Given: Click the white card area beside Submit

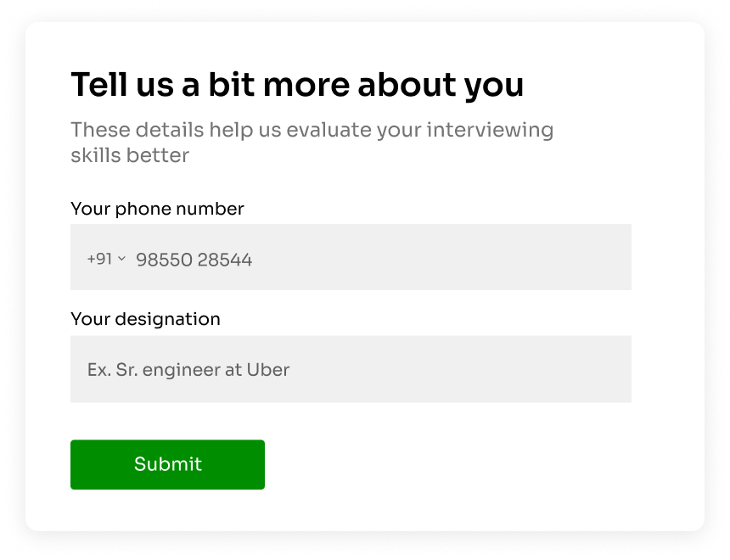Looking at the screenshot, I should pos(442,465).
